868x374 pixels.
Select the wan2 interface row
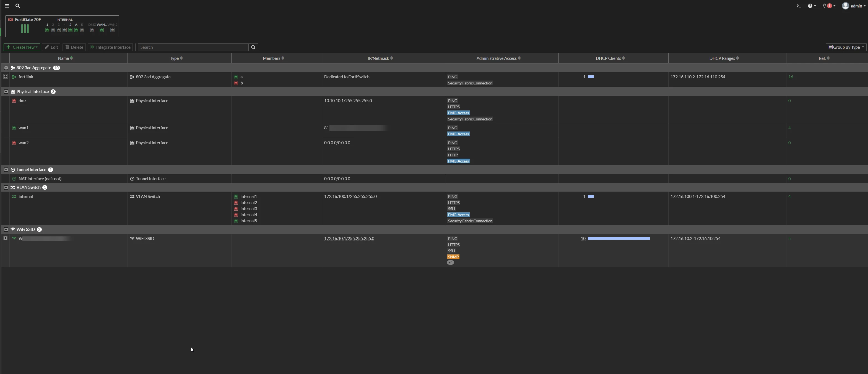coord(435,152)
